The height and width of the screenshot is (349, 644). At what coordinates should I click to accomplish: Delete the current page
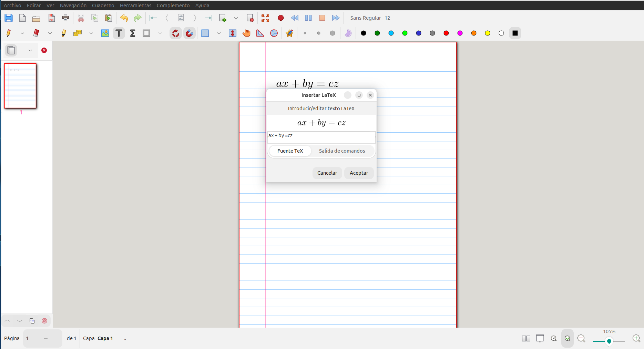pos(251,18)
